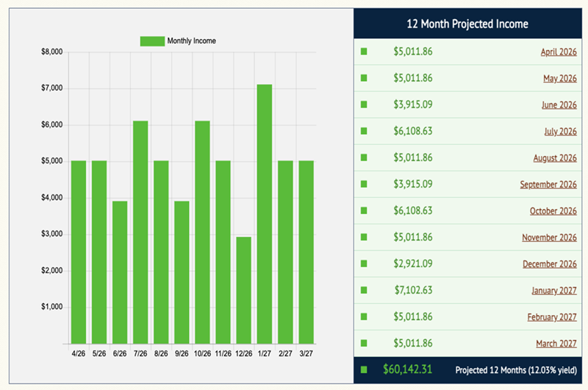Click the green Monthly Income legend swatch
Screen dimensions: 588x390
(x=152, y=40)
